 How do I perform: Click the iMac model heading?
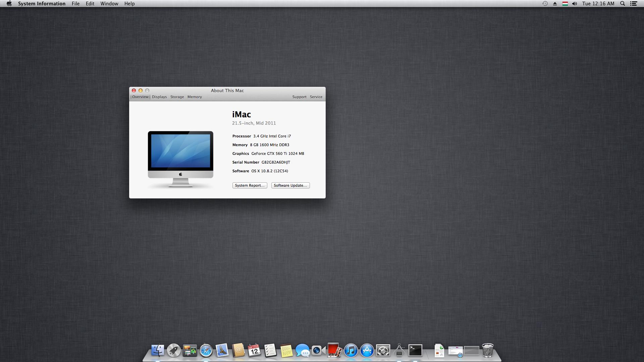241,114
